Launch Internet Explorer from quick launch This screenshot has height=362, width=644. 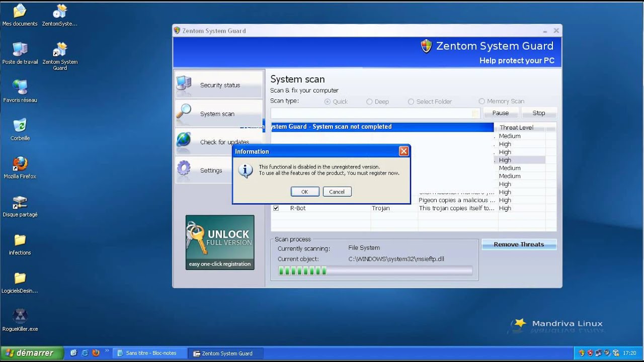pyautogui.click(x=85, y=353)
